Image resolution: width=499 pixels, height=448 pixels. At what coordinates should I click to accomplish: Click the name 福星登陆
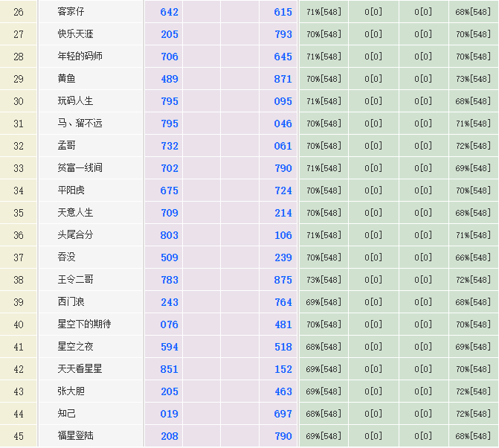tap(76, 436)
